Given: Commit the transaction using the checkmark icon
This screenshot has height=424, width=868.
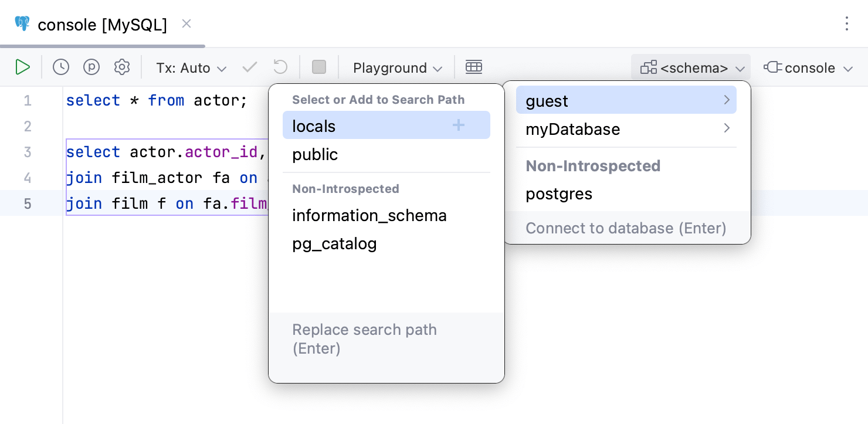Looking at the screenshot, I should (249, 67).
